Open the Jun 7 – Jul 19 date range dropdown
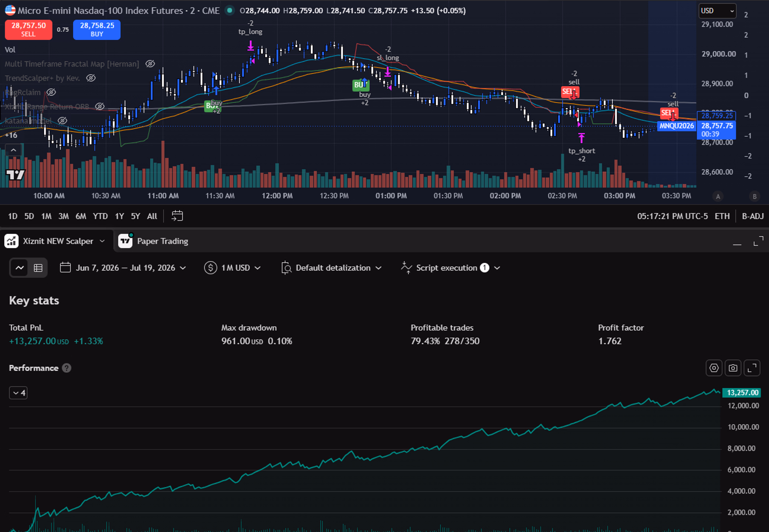This screenshot has width=769, height=532. click(123, 268)
